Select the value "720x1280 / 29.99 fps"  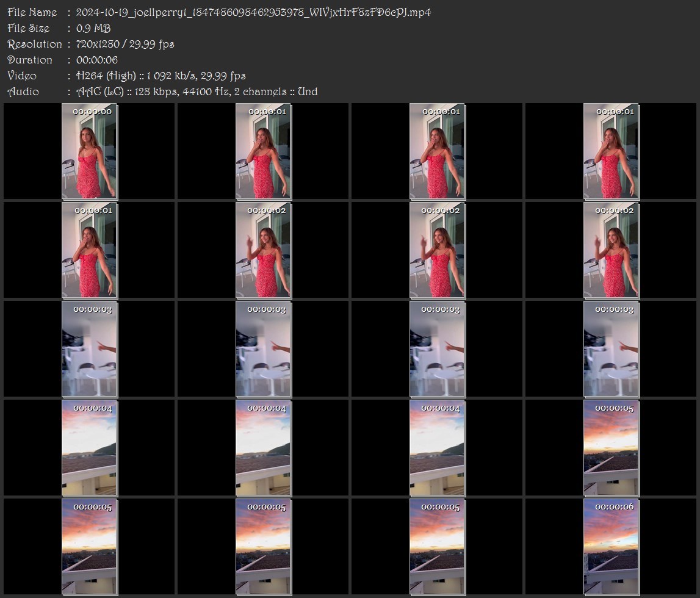125,44
